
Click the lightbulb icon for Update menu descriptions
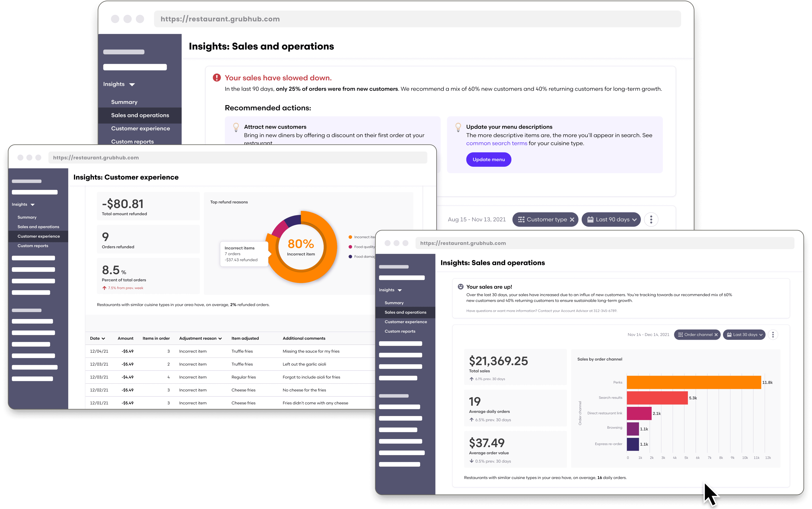458,127
